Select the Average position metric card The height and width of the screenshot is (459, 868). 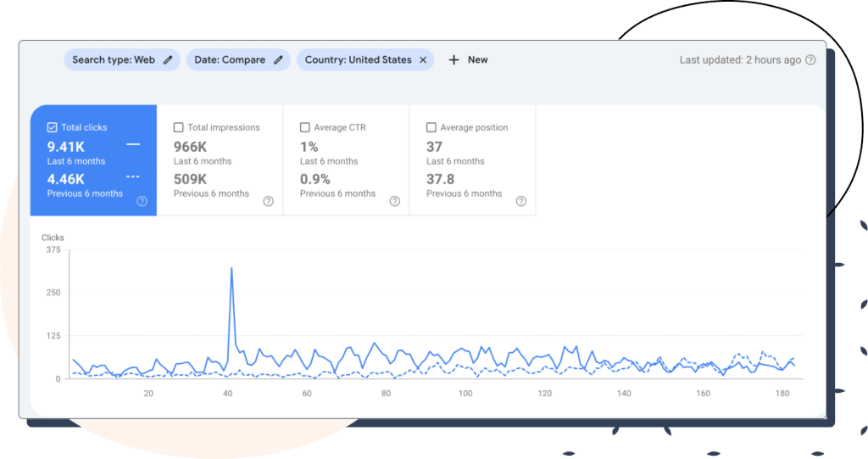472,161
